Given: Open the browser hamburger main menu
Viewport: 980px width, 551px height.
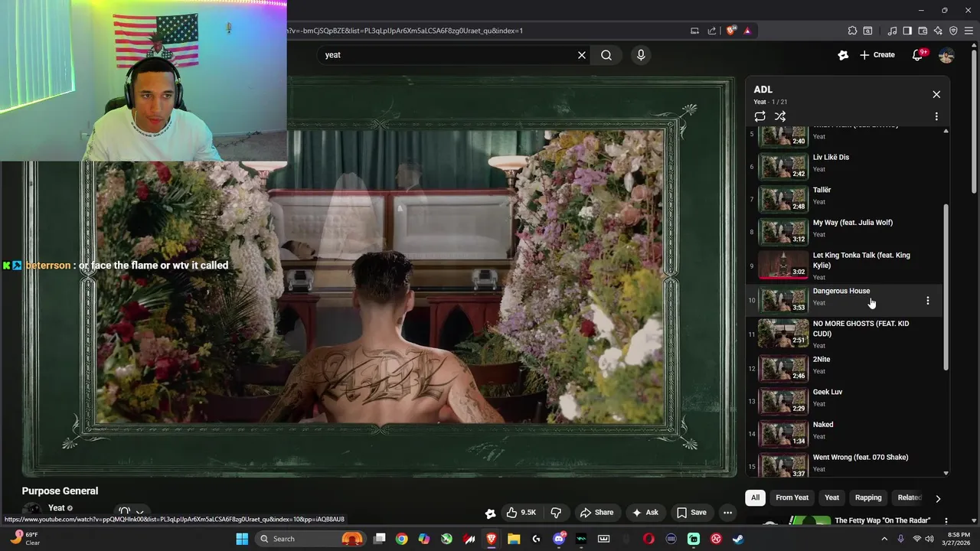Looking at the screenshot, I should point(969,31).
